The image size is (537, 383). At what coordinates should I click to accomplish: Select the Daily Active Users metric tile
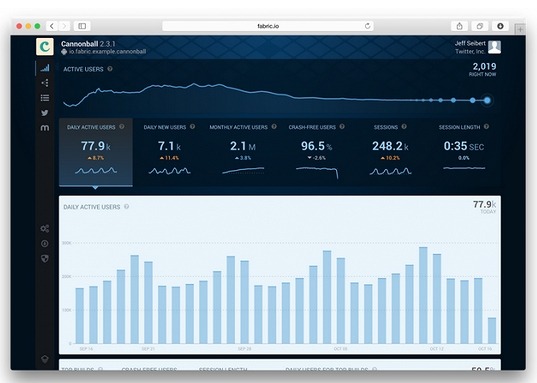click(96, 152)
